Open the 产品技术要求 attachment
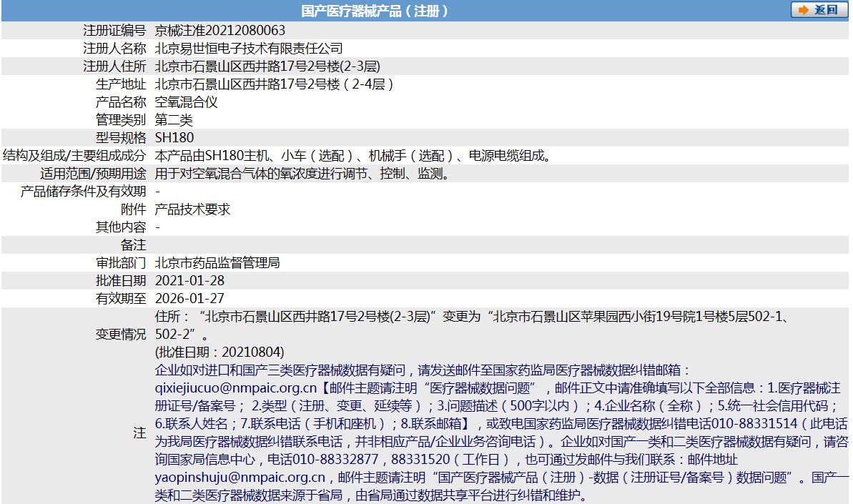 click(x=192, y=209)
